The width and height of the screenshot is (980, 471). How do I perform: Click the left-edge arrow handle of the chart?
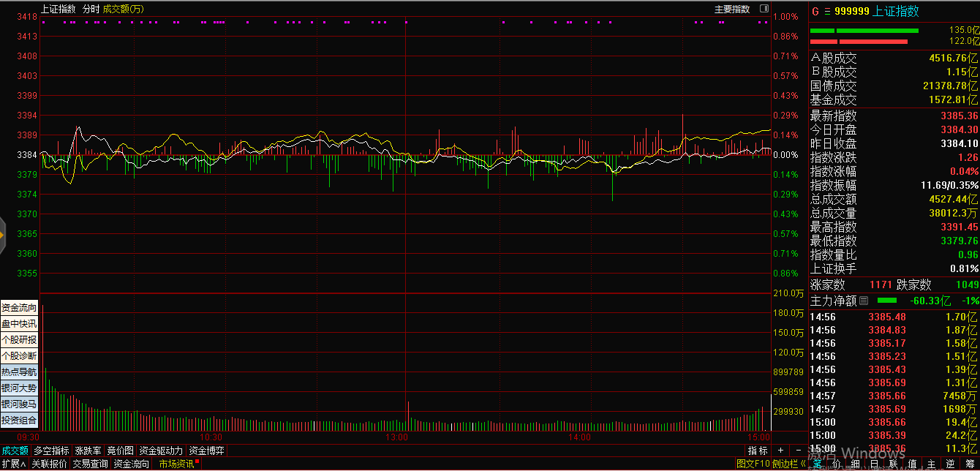click(x=3, y=235)
